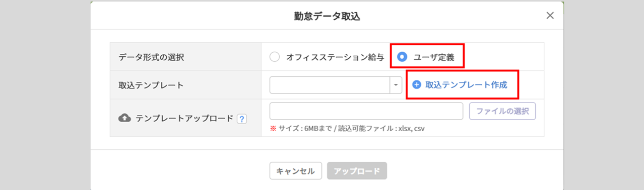Viewport: 644px width, 190px height.
Task: Click the blue plus icon for template creation
Action: tap(417, 85)
